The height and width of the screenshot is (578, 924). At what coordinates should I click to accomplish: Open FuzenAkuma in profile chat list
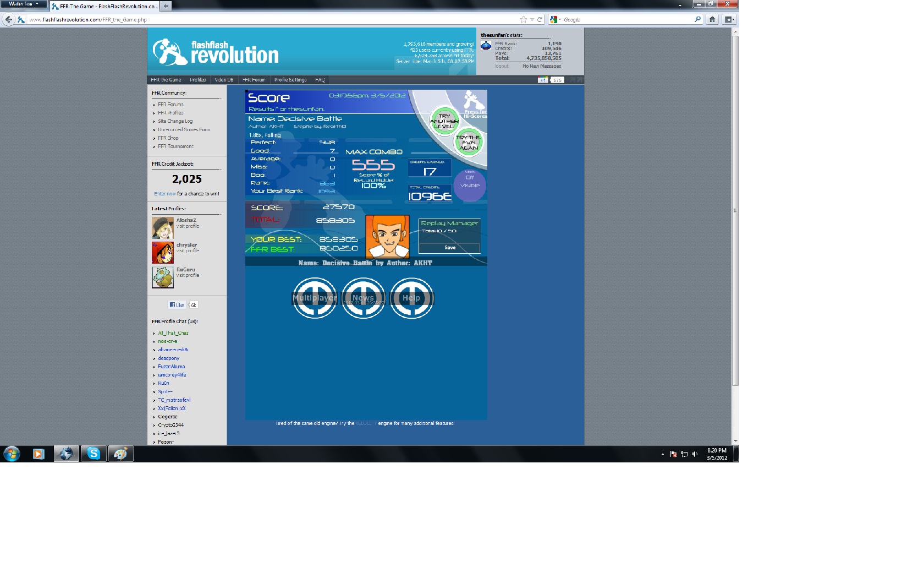tap(172, 367)
